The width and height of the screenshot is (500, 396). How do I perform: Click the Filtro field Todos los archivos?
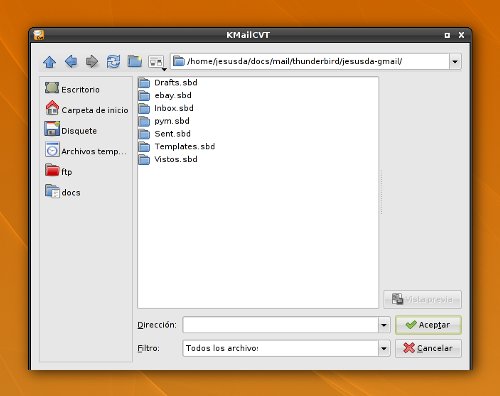(x=280, y=348)
